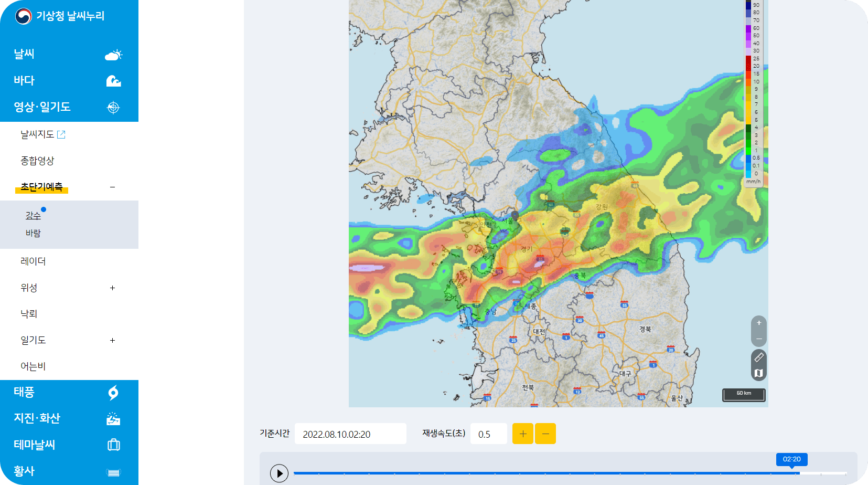Expand 일기도 with the plus sign
The width and height of the screenshot is (868, 485).
[x=112, y=340]
